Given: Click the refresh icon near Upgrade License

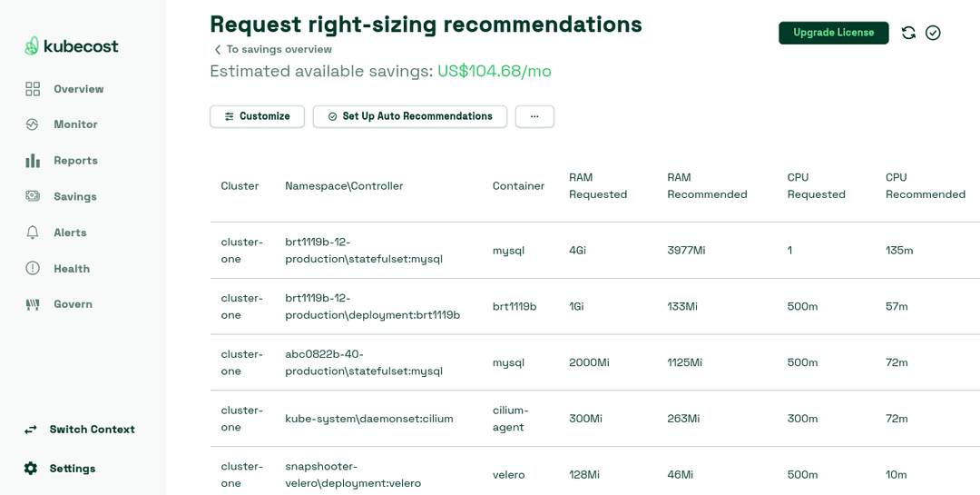Looking at the screenshot, I should click(x=908, y=33).
